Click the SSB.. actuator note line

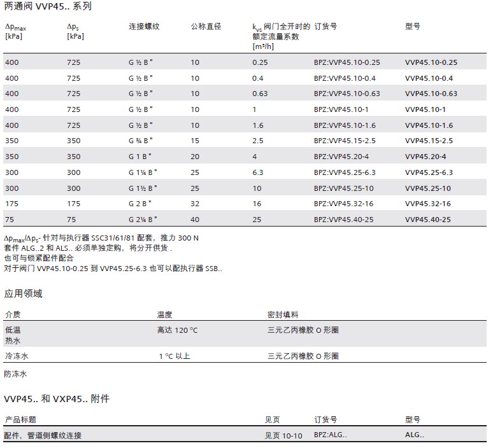[x=113, y=269]
